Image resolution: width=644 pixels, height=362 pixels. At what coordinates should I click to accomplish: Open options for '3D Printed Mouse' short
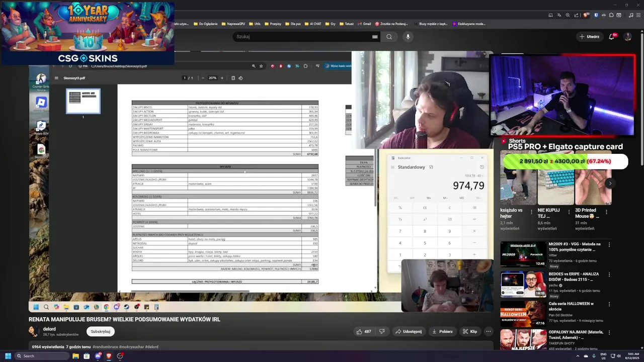click(x=607, y=212)
